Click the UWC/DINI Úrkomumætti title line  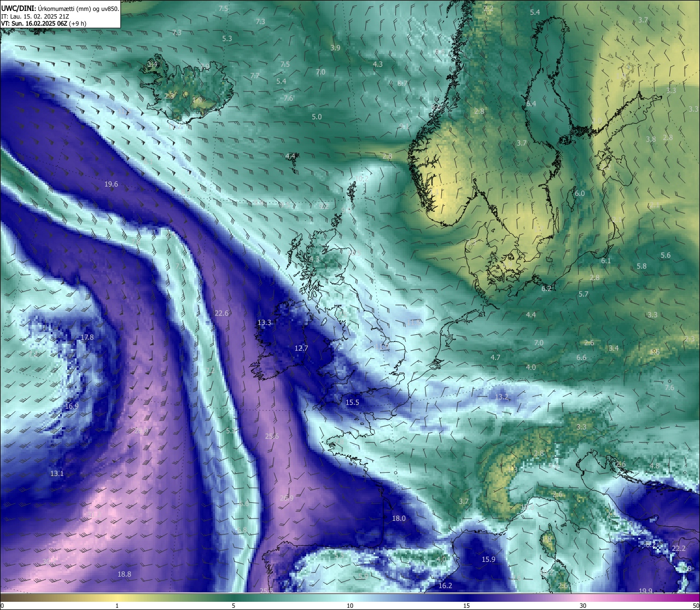(x=60, y=8)
